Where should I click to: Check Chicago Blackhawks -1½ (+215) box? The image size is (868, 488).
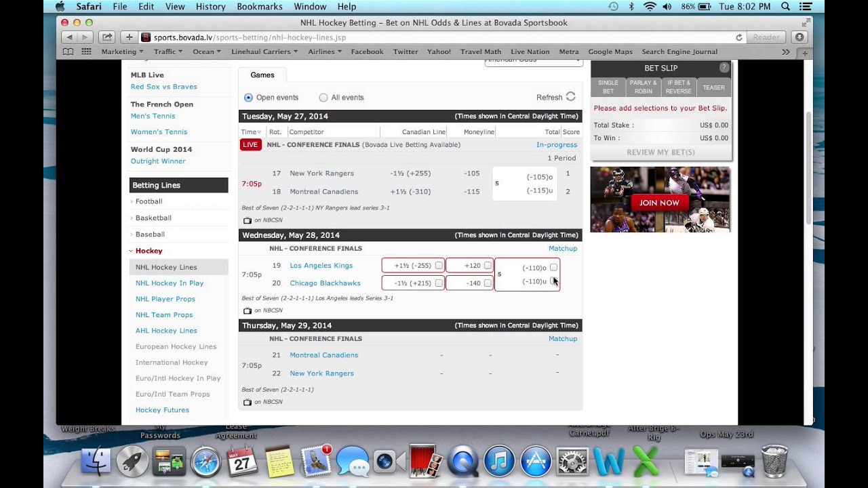439,283
